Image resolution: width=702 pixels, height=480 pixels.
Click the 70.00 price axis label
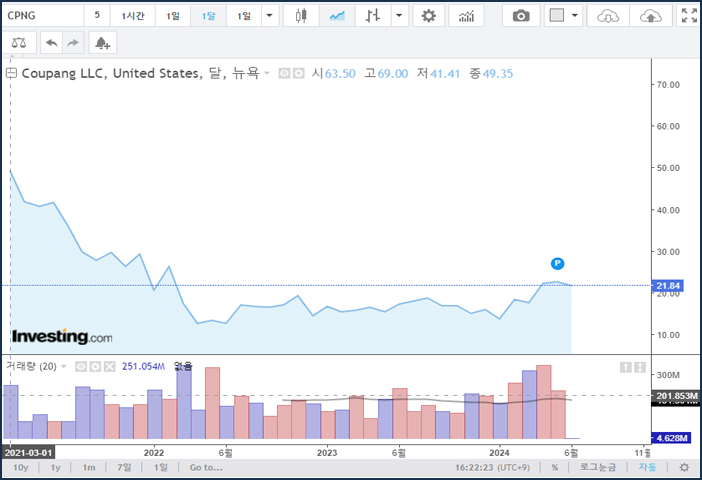(x=668, y=85)
